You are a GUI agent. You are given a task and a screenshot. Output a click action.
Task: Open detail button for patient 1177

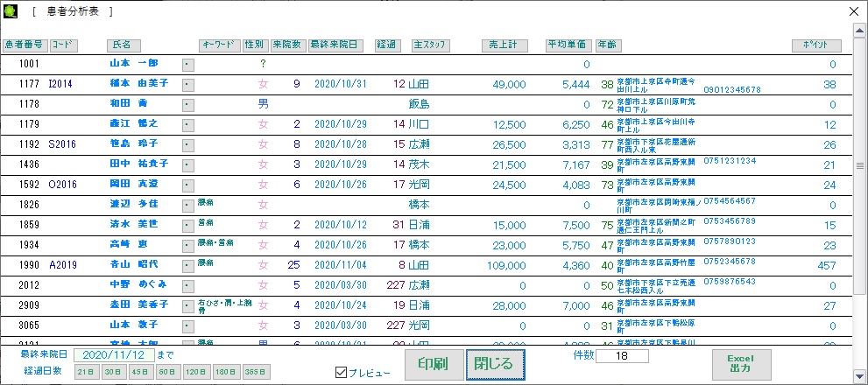188,85
